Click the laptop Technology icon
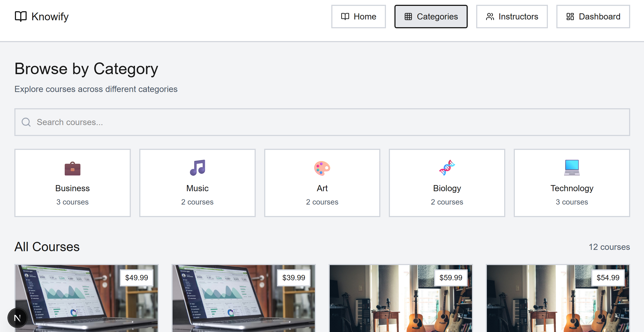This screenshot has height=332, width=644. [x=572, y=167]
